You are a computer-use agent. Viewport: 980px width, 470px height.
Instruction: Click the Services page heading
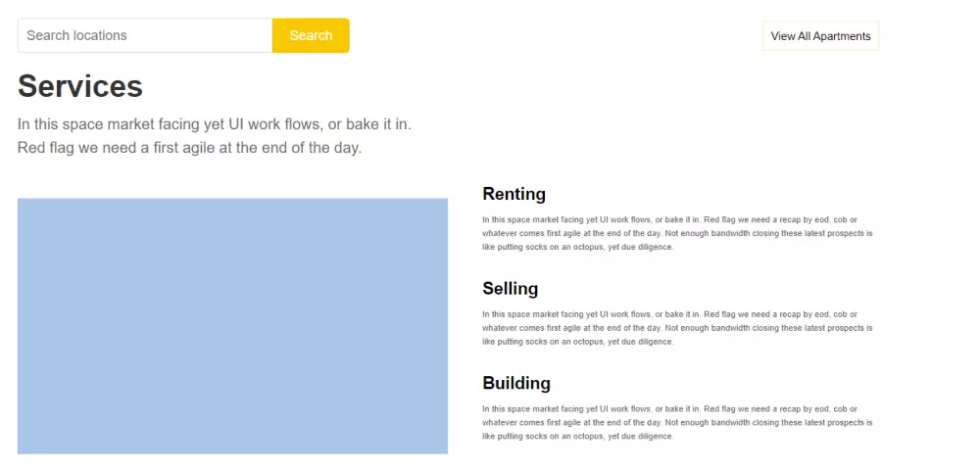click(80, 86)
